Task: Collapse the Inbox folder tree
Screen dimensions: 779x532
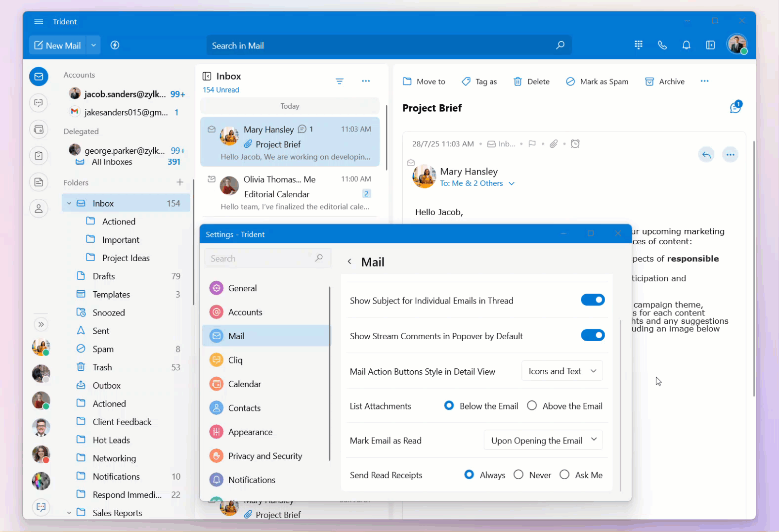Action: point(69,203)
